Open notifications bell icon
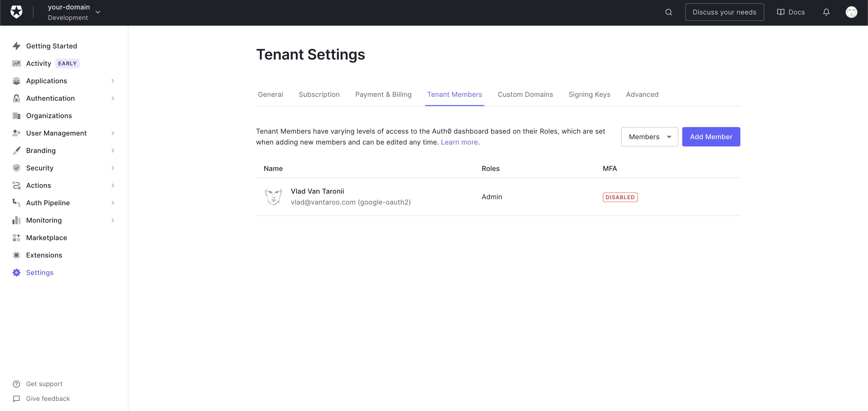 (x=826, y=12)
